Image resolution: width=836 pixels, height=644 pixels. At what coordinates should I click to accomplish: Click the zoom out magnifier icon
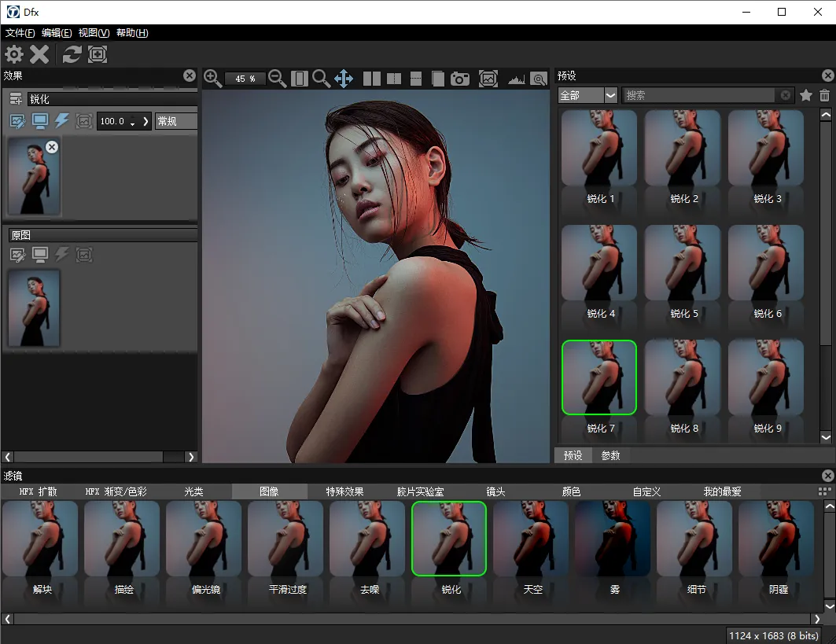(277, 78)
